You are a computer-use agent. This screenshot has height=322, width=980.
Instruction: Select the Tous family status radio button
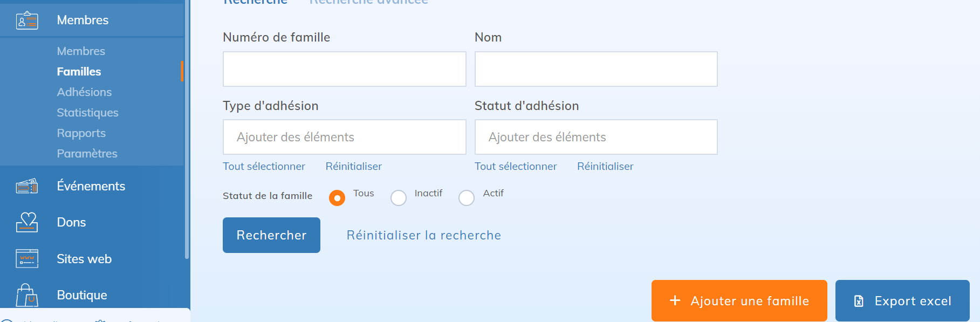pos(337,198)
